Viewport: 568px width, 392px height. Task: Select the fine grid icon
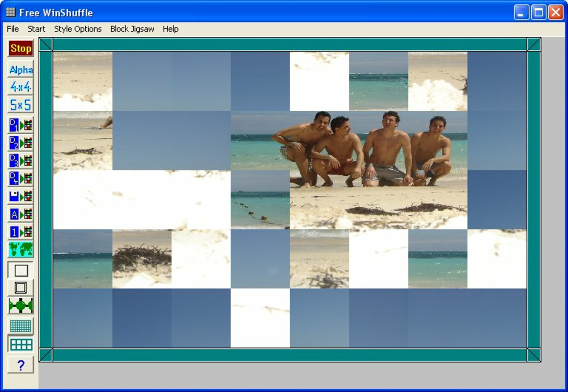(x=21, y=326)
